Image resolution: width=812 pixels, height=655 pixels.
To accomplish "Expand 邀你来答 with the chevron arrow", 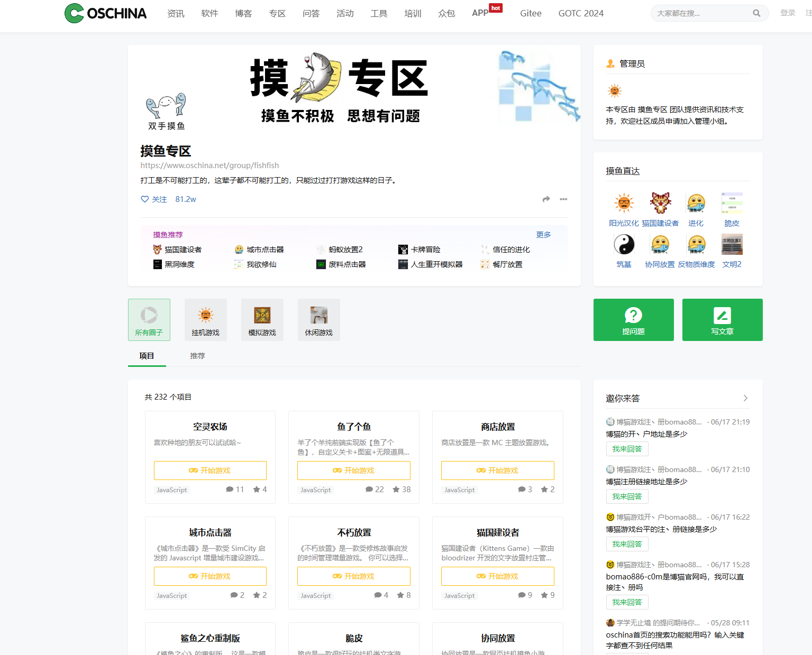I will tap(745, 398).
